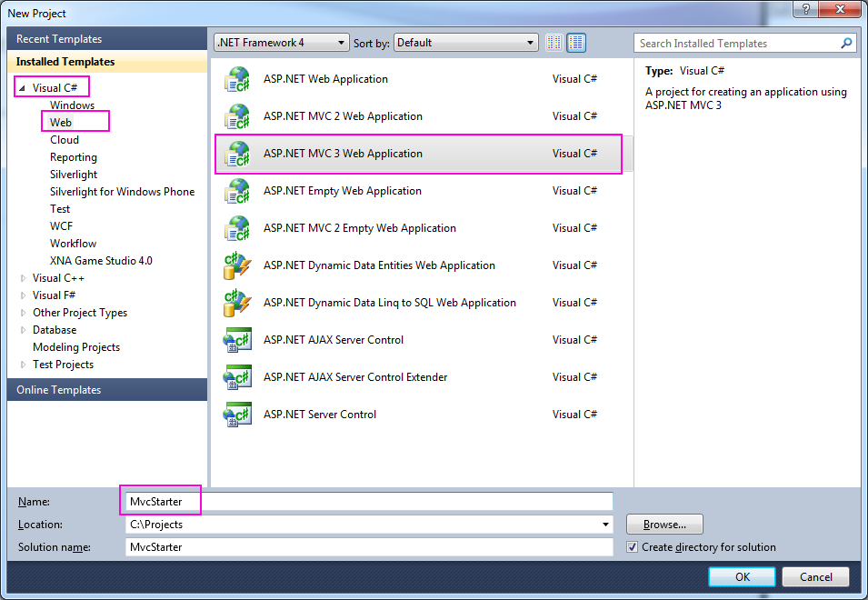Select XNA Game Studio 4.0 category
This screenshot has height=600, width=868.
[x=101, y=261]
